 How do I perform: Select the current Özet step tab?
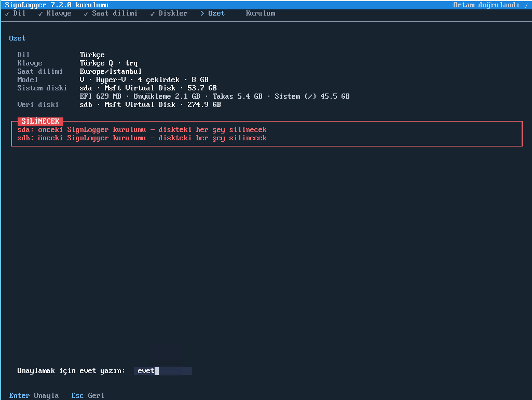[212, 14]
